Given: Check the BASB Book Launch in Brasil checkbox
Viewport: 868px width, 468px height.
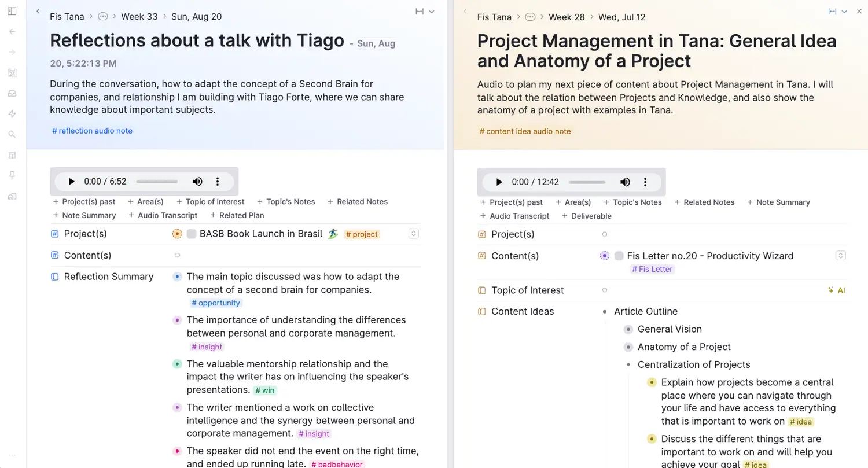Looking at the screenshot, I should [192, 234].
